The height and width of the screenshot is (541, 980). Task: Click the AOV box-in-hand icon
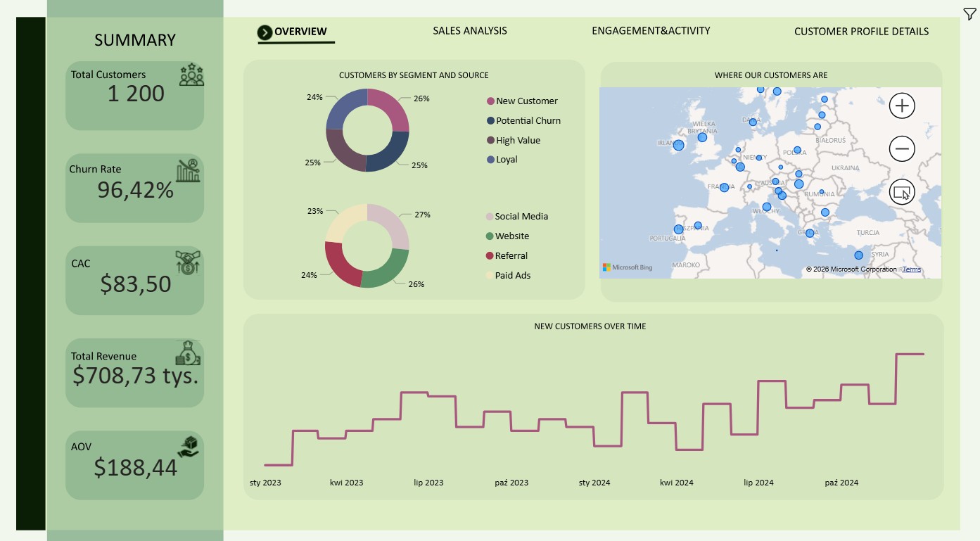(x=189, y=447)
